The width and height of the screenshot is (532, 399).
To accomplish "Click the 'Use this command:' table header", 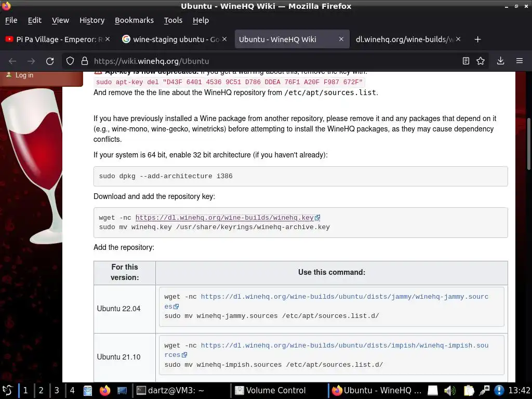I will [331, 272].
